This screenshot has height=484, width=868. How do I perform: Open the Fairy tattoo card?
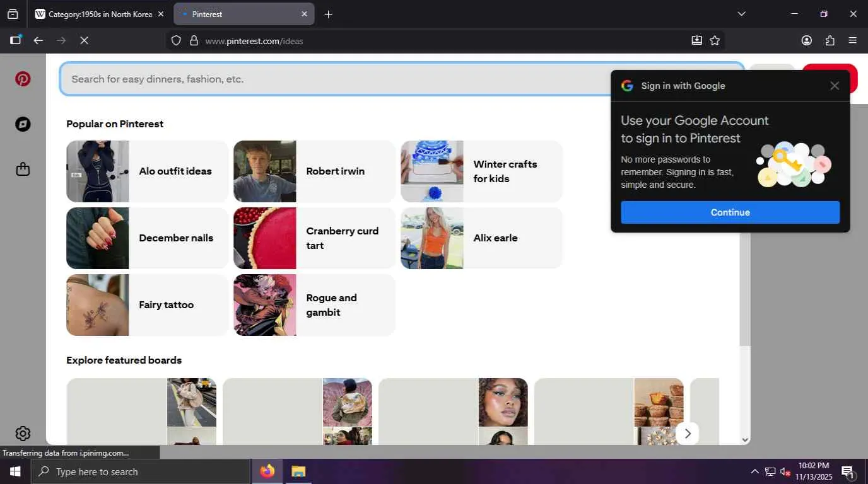[x=148, y=305]
